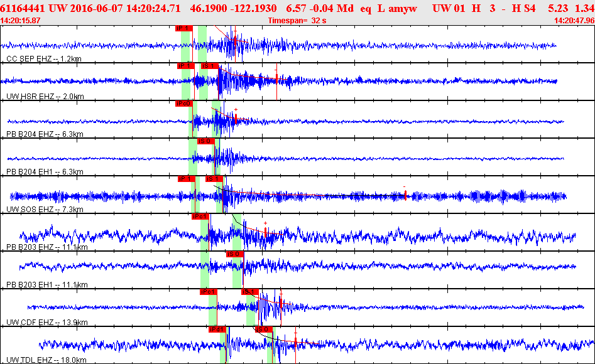Click the start time 14:20:15.87 label
The height and width of the screenshot is (364, 595).
pos(21,21)
